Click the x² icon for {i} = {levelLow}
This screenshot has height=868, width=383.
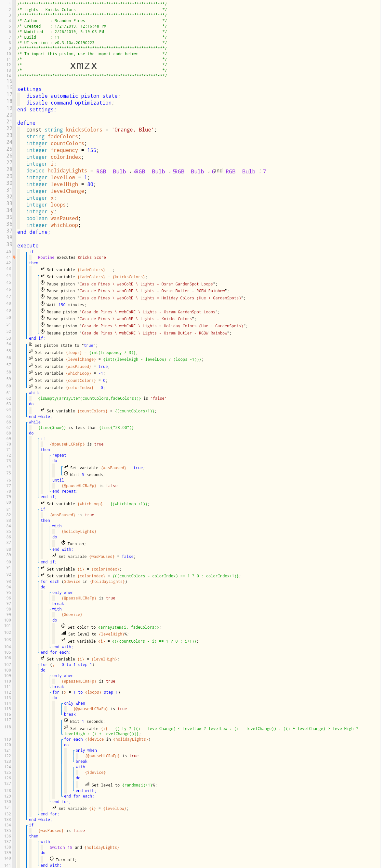click(x=54, y=808)
